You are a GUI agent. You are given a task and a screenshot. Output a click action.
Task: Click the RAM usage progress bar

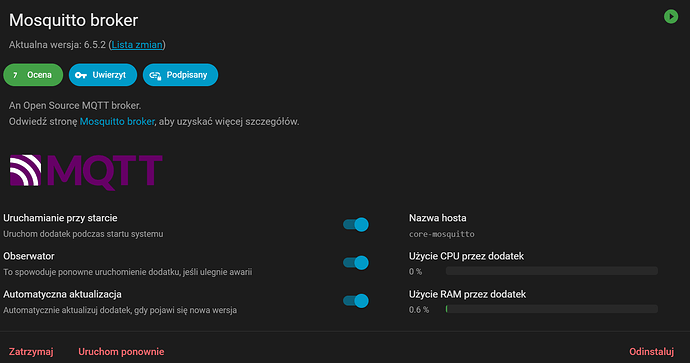point(552,309)
